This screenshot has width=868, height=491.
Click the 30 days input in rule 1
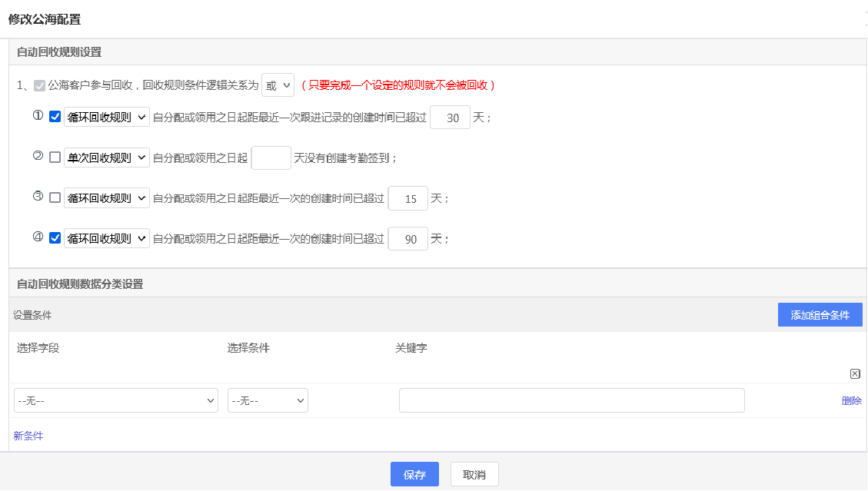(x=450, y=118)
